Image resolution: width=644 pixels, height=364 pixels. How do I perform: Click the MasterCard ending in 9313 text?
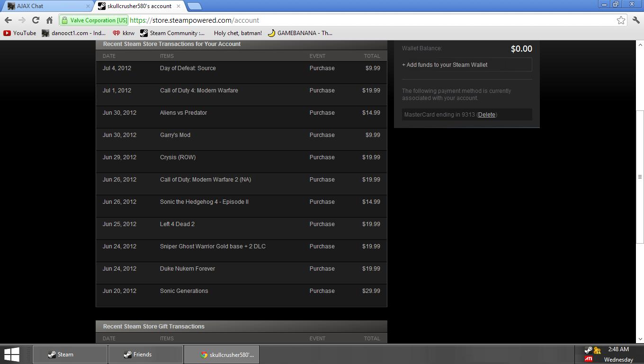point(439,115)
